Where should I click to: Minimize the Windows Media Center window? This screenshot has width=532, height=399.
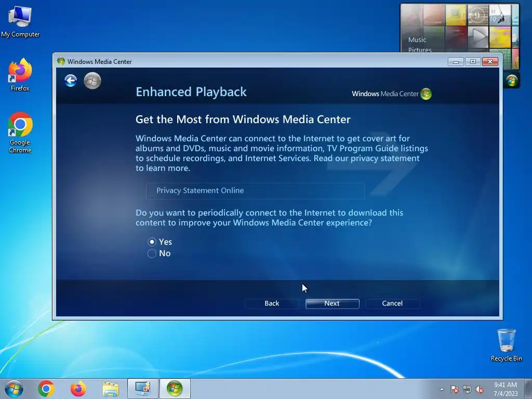456,62
